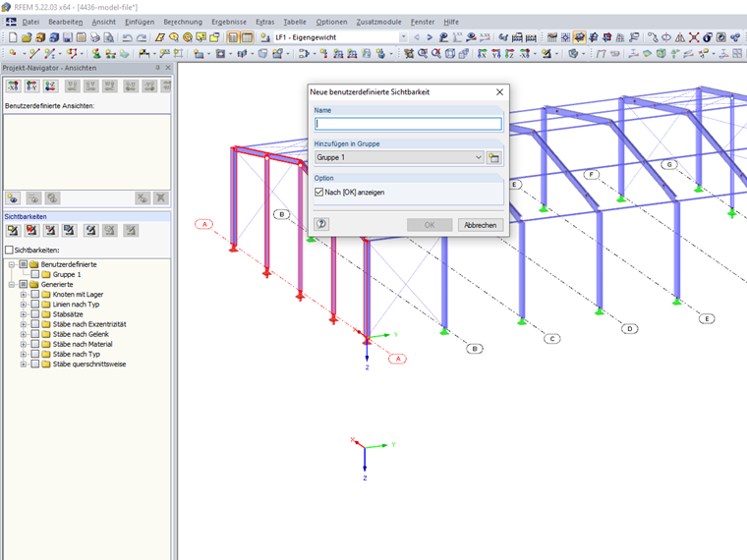Check the 'Knoten mit Lager' checkbox

tap(34, 295)
